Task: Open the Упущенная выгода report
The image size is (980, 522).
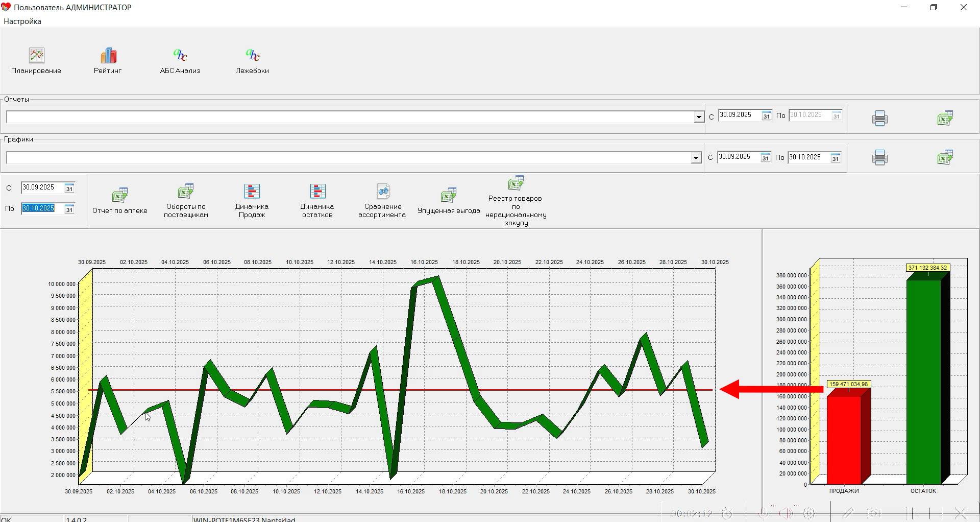Action: pyautogui.click(x=449, y=196)
